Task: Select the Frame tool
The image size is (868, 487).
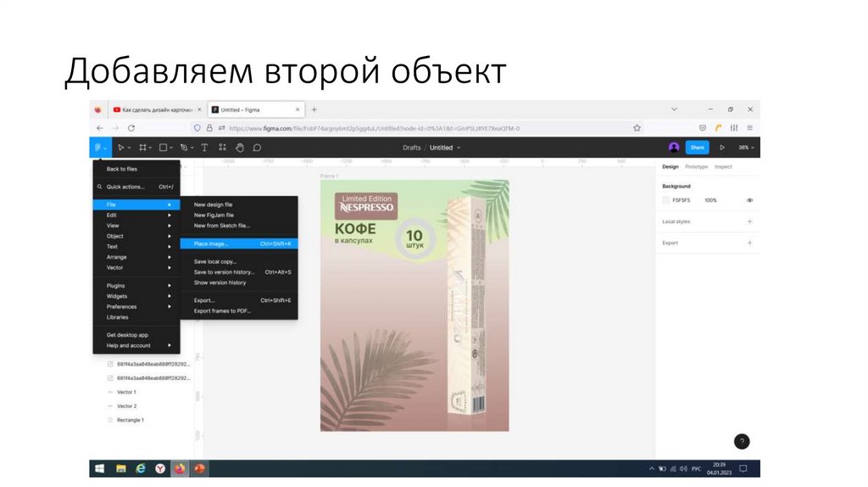Action: [142, 148]
